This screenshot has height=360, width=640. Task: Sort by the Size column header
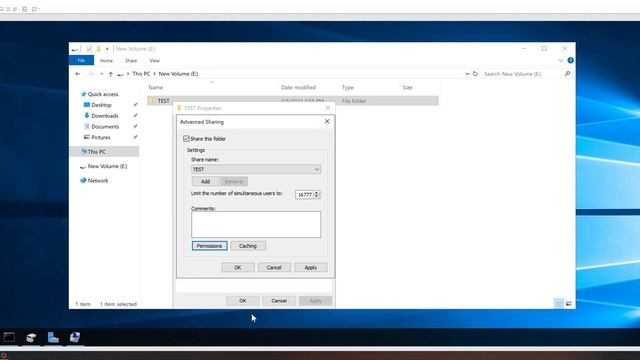click(x=407, y=87)
